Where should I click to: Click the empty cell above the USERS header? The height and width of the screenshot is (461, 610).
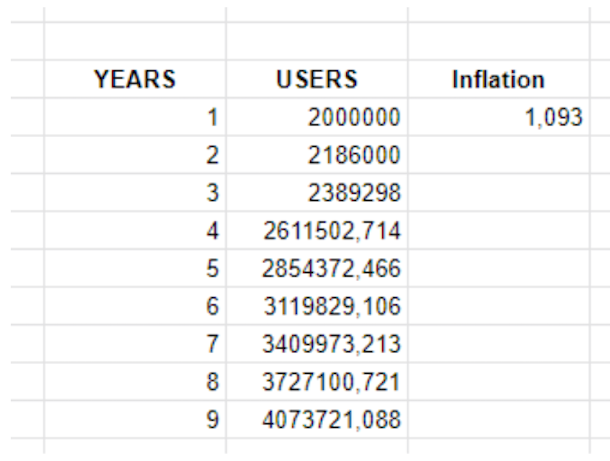pos(317,41)
